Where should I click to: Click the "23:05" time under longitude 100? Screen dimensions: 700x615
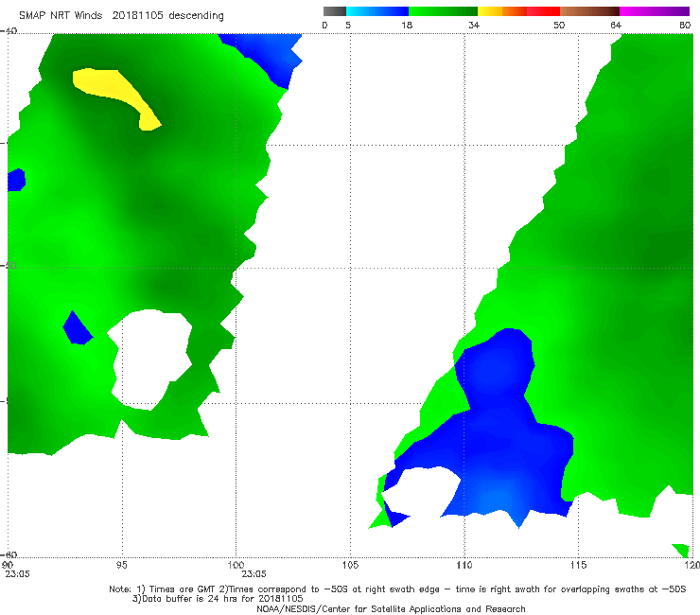[x=254, y=574]
